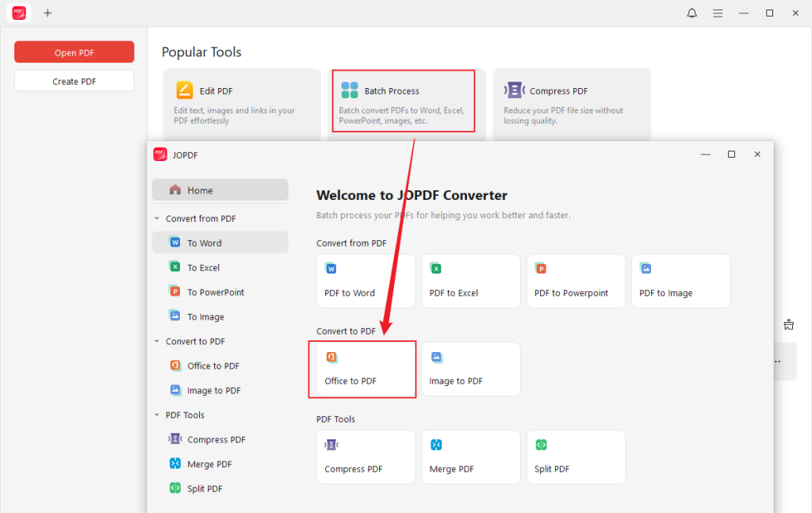812x513 pixels.
Task: Collapse the Convert to PDF section
Action: tap(156, 341)
